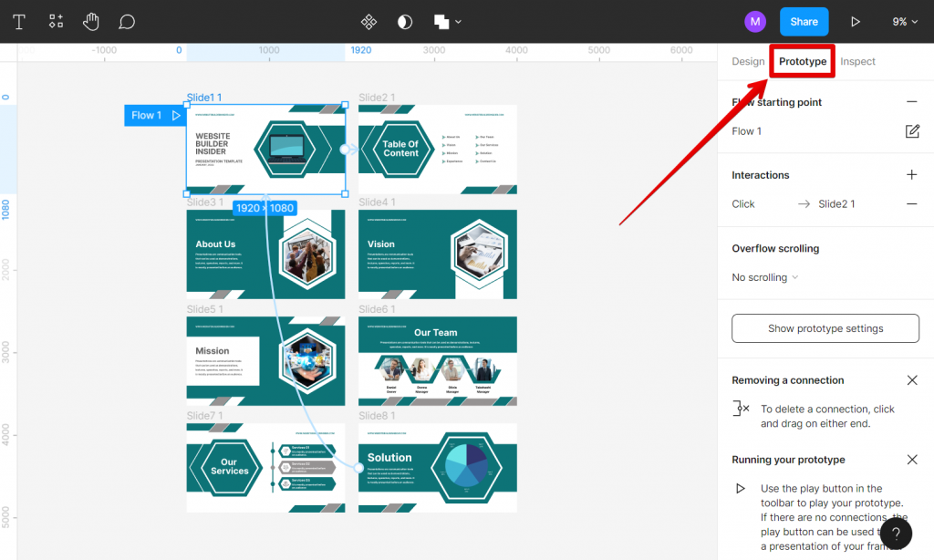Open the Comment tool
The image size is (934, 560).
(x=126, y=21)
